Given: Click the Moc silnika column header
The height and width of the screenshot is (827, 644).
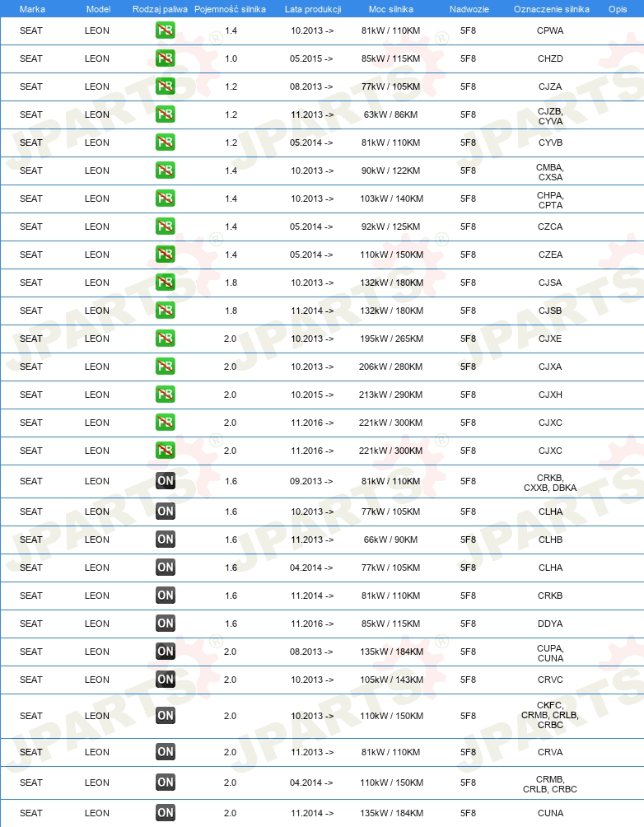Looking at the screenshot, I should (391, 9).
